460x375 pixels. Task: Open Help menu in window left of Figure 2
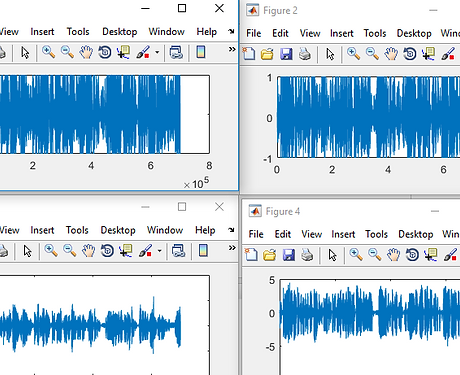[207, 32]
